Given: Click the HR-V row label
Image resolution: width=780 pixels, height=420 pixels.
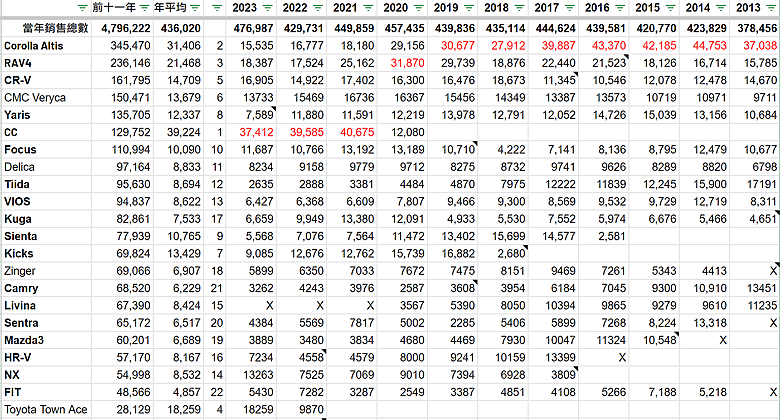Looking at the screenshot, I should point(17,357).
